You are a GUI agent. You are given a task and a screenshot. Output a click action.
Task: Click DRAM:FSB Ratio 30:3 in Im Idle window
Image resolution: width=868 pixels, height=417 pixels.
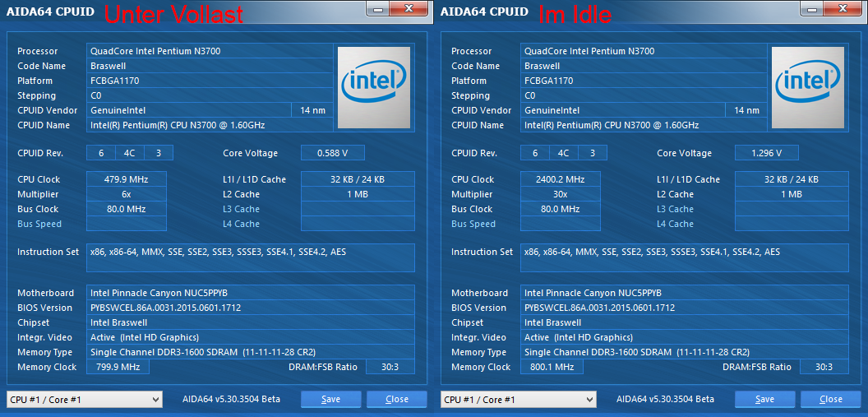pyautogui.click(x=824, y=367)
